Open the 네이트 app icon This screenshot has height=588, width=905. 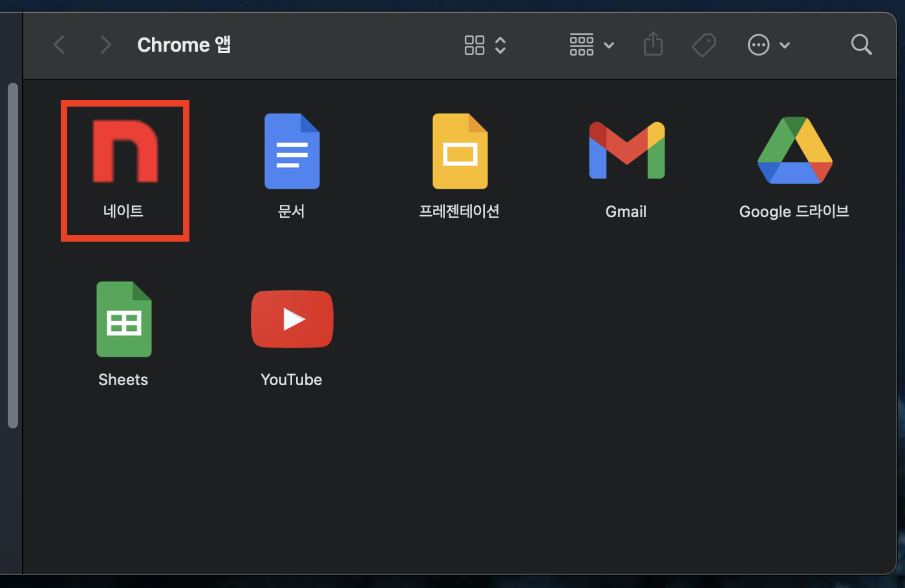[125, 151]
